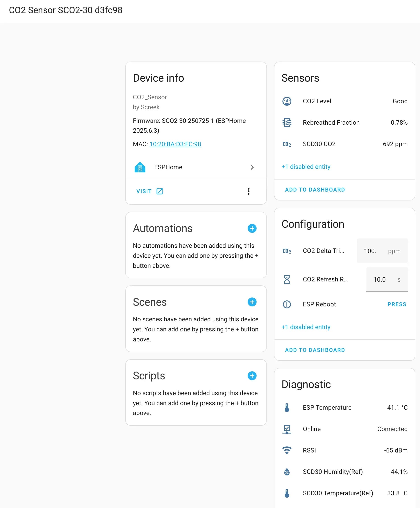The height and width of the screenshot is (508, 420).
Task: Trigger the ESP Reboot PRESS button
Action: tap(397, 304)
